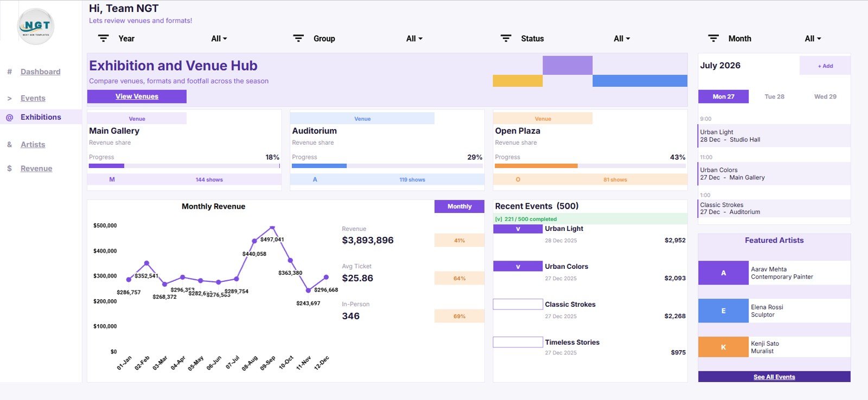The width and height of the screenshot is (868, 400).
Task: Click the M badge on Main Gallery card
Action: point(112,179)
